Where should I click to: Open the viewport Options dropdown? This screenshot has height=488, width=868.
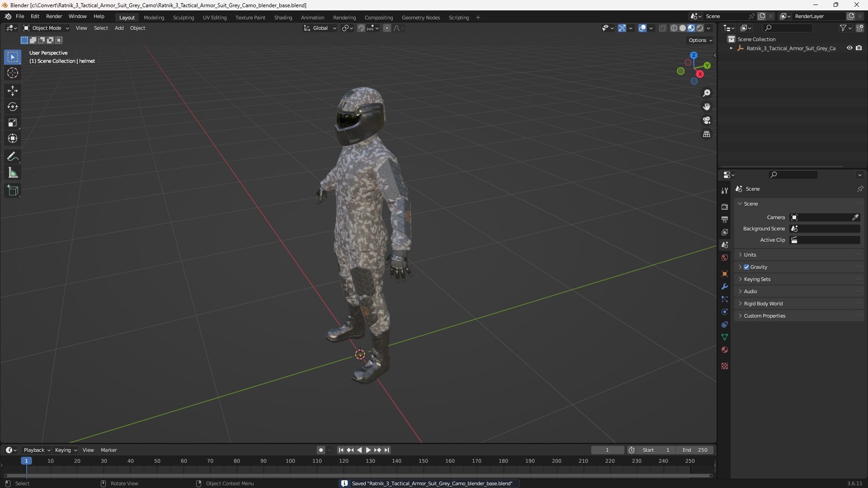pos(700,40)
